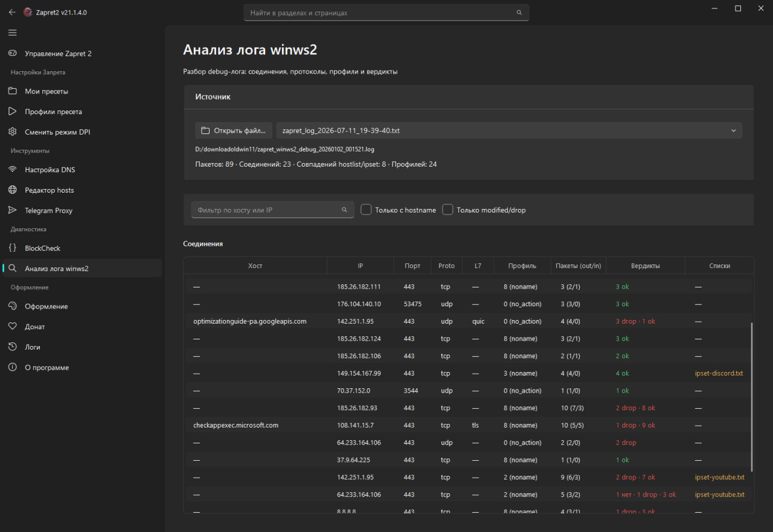Click the back arrow icon in title bar

click(x=12, y=12)
